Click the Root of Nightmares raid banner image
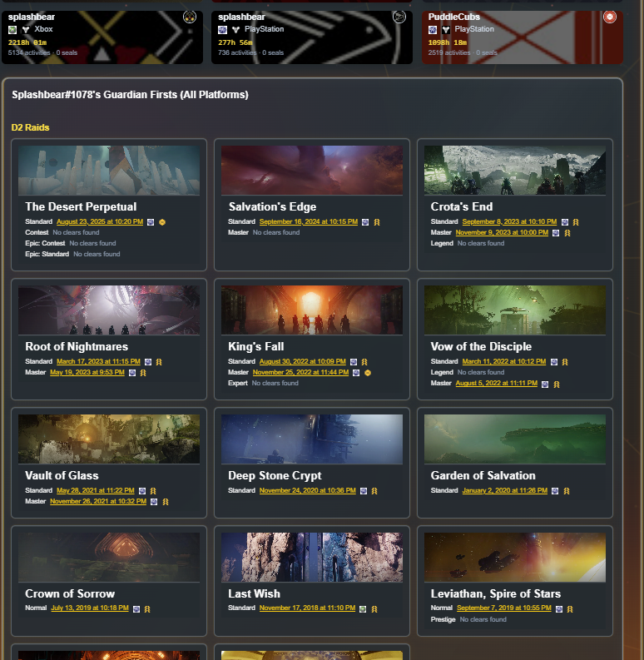Viewport: 644px width, 660px height. click(x=109, y=310)
